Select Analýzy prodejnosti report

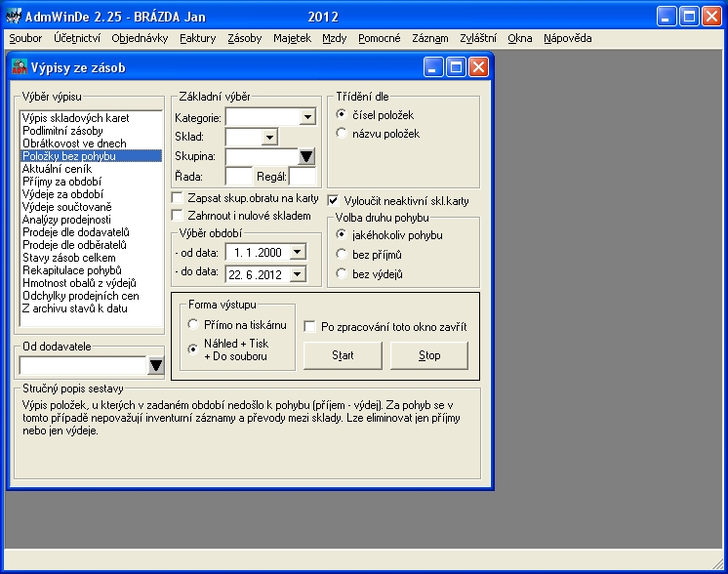pyautogui.click(x=92, y=220)
